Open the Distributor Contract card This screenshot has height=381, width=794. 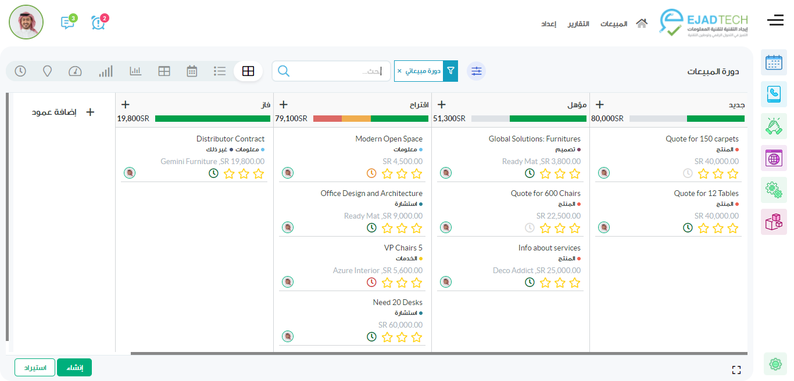tap(194, 156)
